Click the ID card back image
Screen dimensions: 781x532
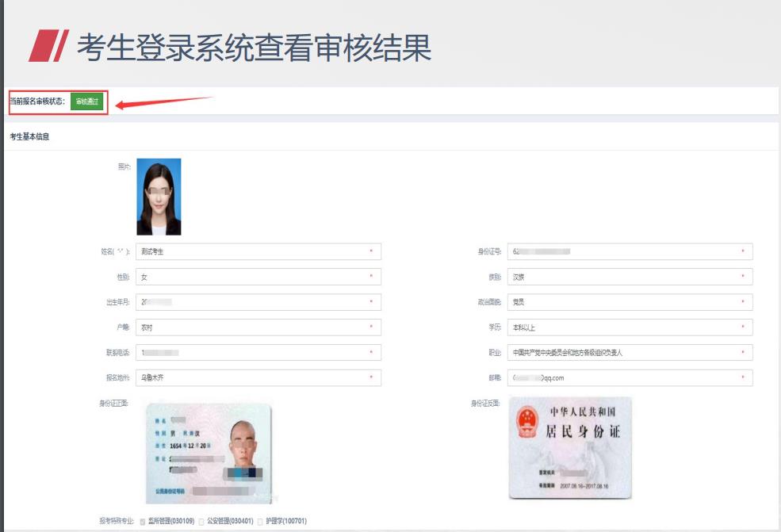(x=570, y=447)
